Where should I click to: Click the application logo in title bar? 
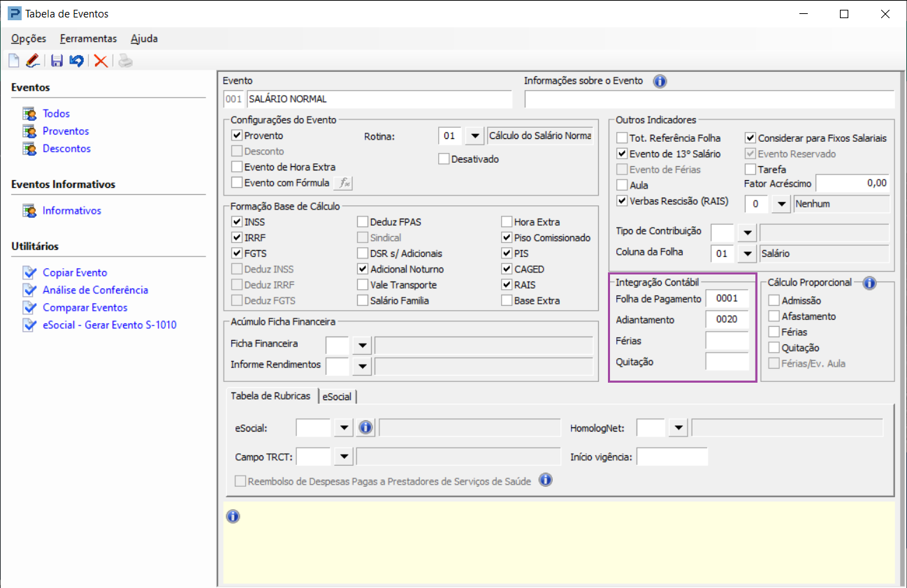[x=14, y=13]
